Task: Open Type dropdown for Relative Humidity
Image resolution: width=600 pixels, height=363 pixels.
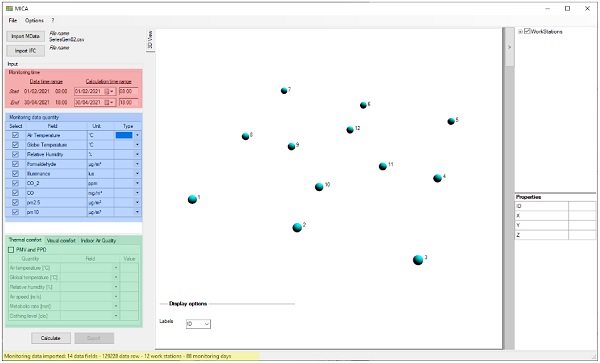Action: (137, 154)
